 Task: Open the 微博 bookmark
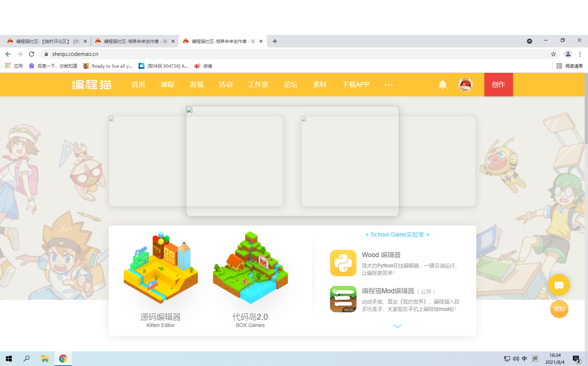coord(203,66)
